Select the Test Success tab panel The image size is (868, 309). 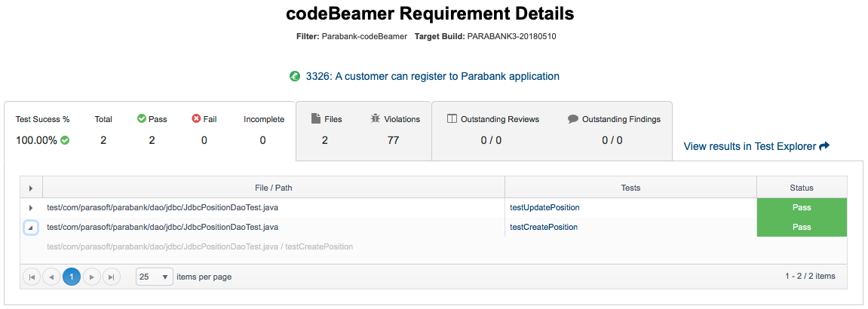(x=149, y=130)
